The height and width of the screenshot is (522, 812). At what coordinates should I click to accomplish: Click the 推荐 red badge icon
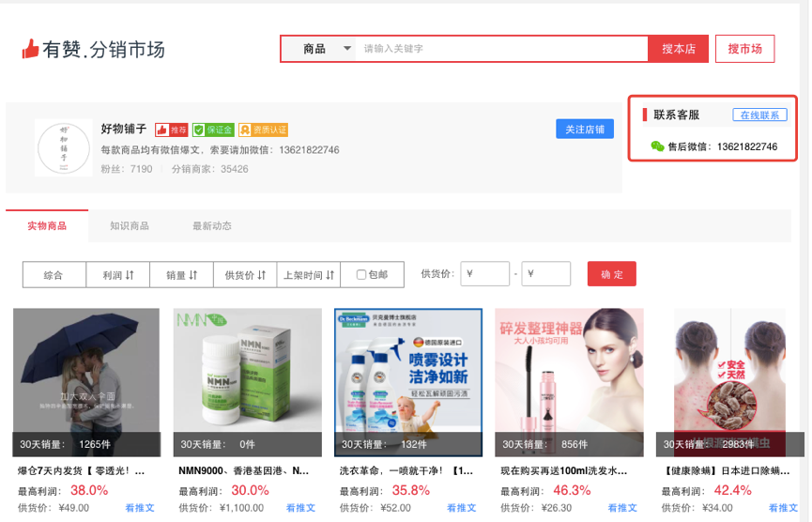(x=171, y=130)
